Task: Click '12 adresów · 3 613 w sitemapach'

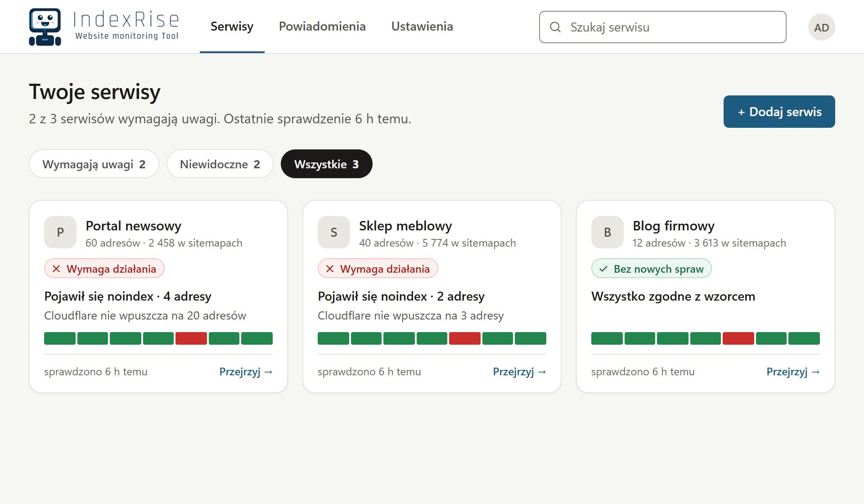Action: coord(709,243)
